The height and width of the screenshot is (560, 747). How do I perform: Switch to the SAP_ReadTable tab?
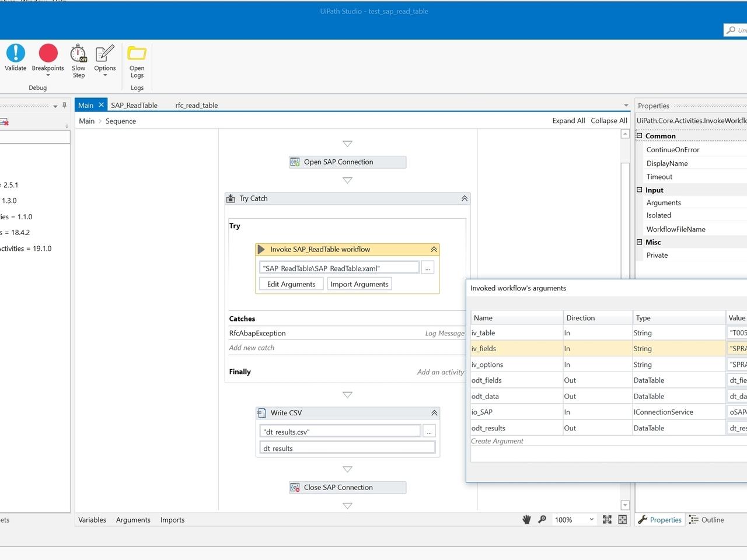tap(134, 105)
